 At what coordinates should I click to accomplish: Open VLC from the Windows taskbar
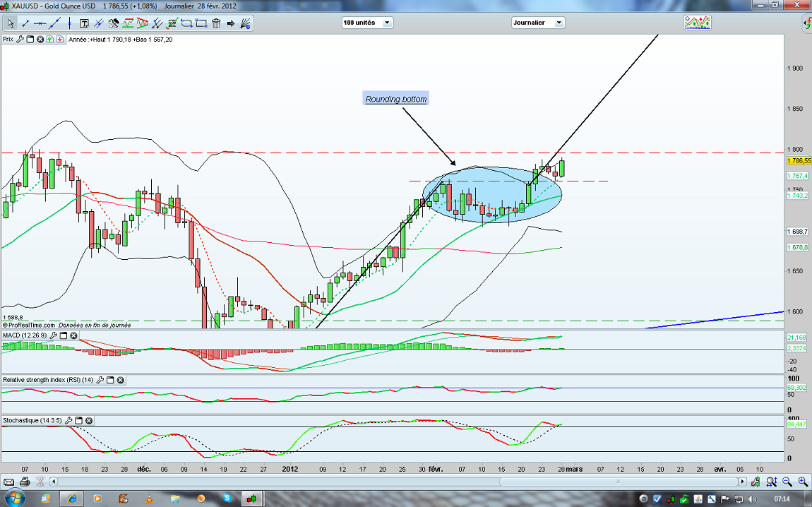[x=149, y=499]
